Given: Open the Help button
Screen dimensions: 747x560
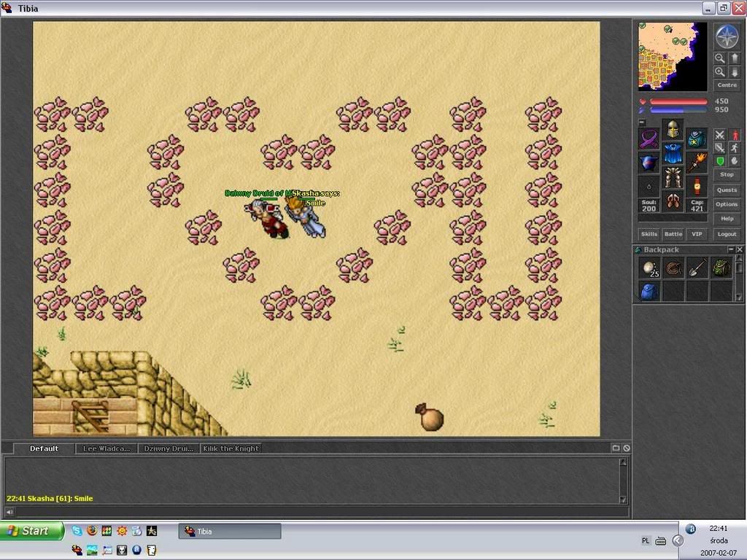Looking at the screenshot, I should 727,219.
